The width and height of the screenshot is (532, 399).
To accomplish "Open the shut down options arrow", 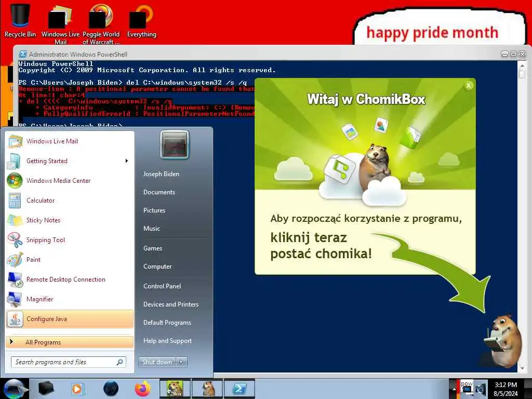I will 181,362.
